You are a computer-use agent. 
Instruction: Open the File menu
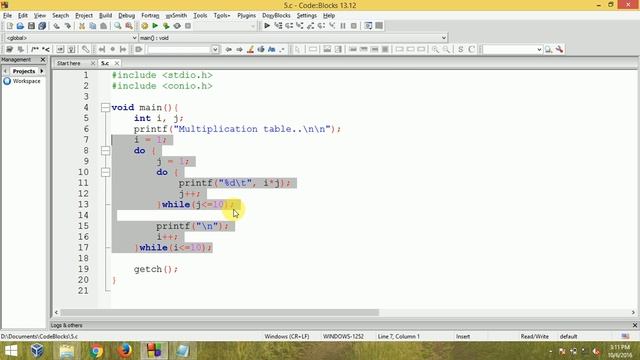[7, 16]
